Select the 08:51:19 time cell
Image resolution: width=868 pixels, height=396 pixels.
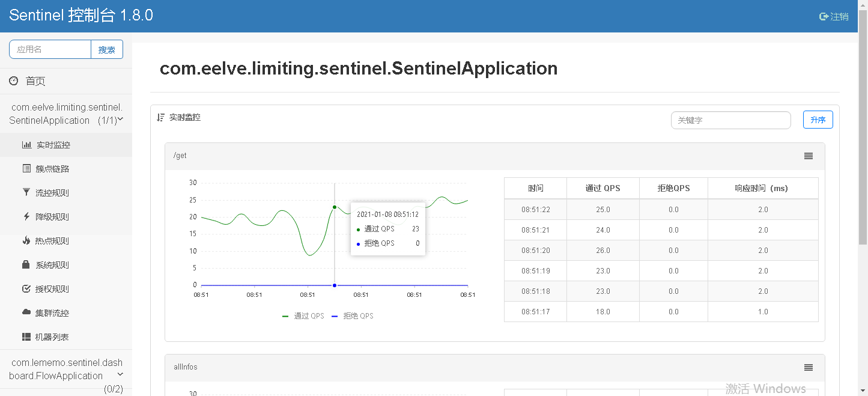pos(535,271)
